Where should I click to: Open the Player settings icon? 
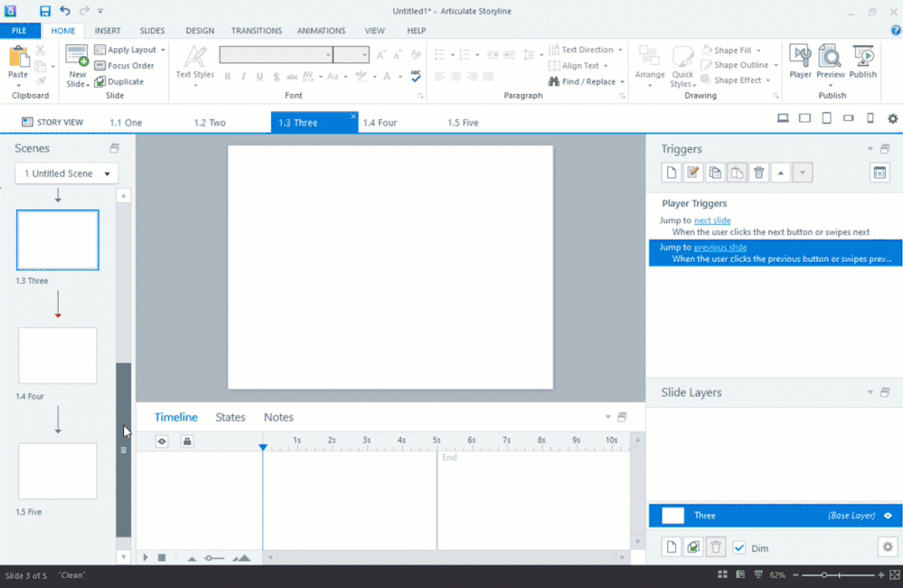tap(800, 59)
